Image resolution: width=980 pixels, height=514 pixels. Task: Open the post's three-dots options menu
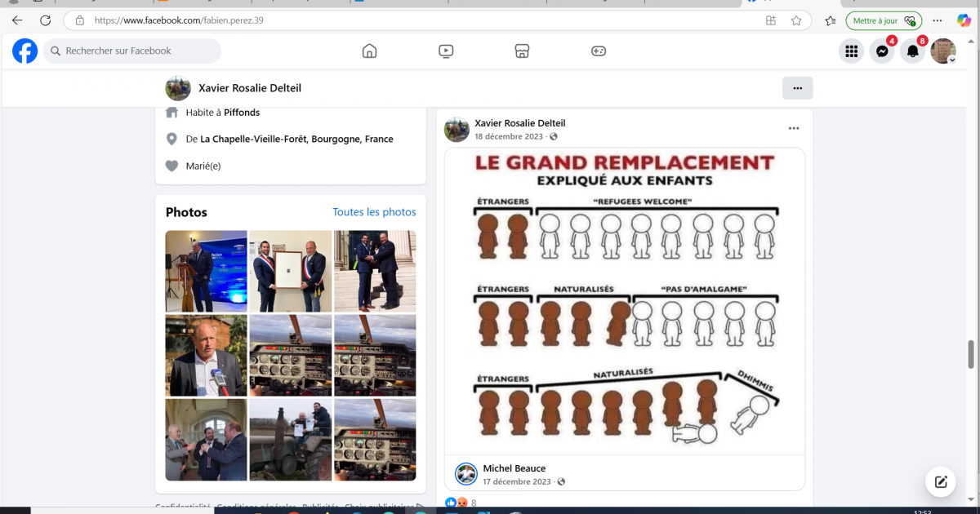coord(794,129)
